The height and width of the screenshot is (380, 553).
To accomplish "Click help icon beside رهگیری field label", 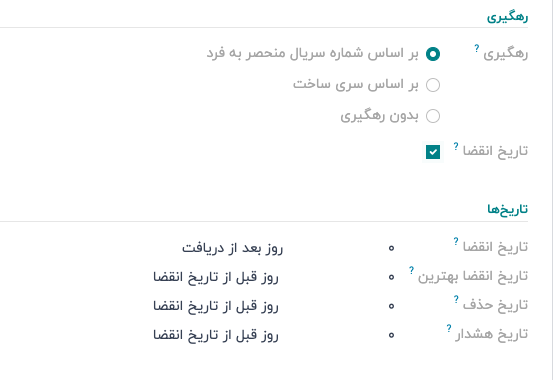I will click(x=476, y=48).
